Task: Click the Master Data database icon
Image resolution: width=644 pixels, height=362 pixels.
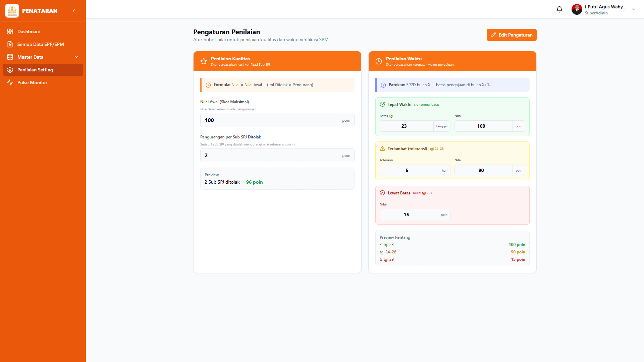Action: [10, 57]
